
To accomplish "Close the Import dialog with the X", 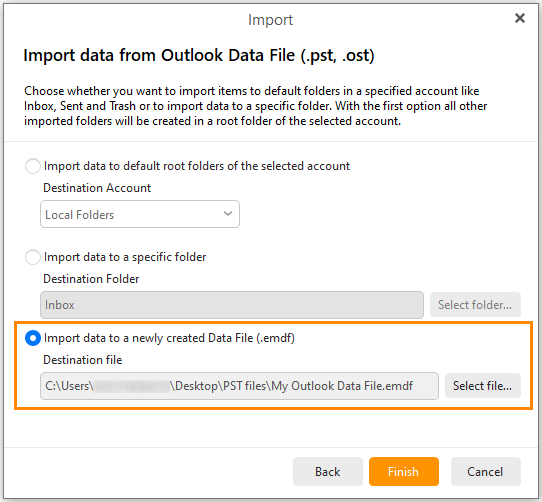I will (x=520, y=18).
